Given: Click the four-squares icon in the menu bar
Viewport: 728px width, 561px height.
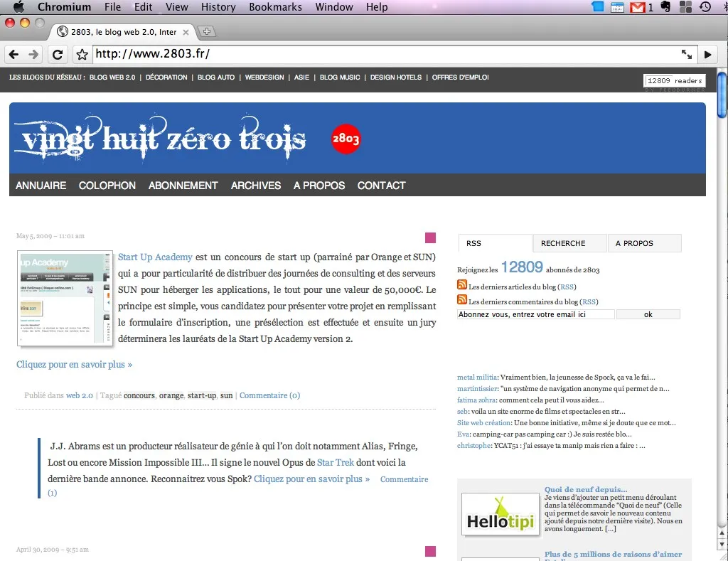Looking at the screenshot, I should click(685, 6).
